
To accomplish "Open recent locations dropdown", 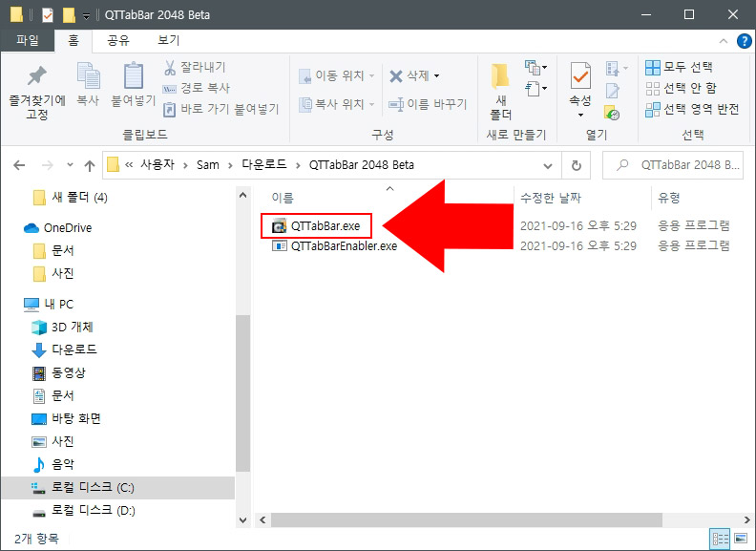I will coord(70,165).
